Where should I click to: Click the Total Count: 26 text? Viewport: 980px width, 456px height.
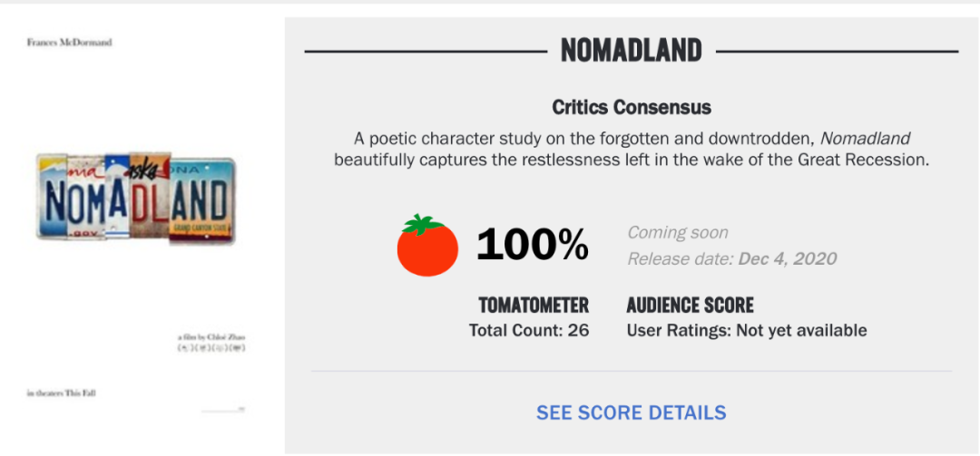tap(529, 331)
